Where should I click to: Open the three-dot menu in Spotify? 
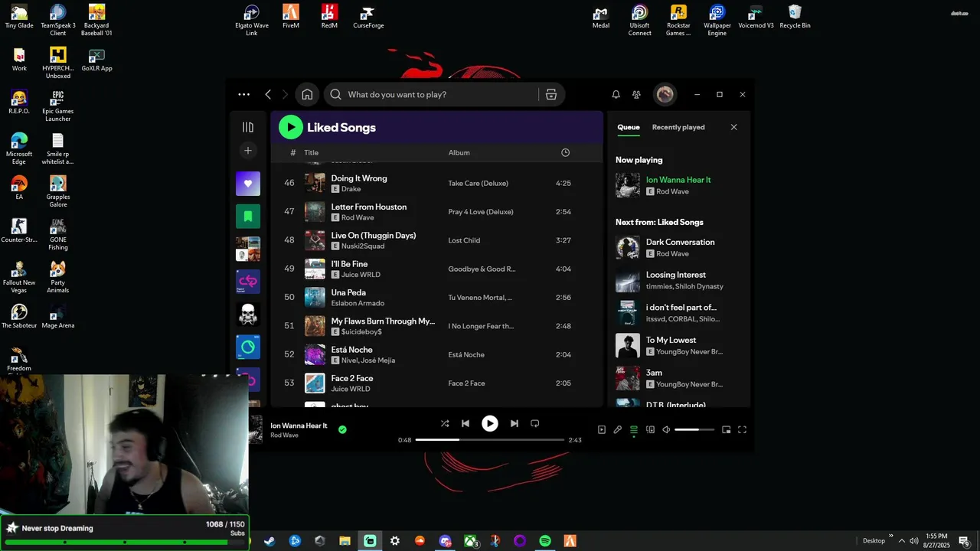243,94
